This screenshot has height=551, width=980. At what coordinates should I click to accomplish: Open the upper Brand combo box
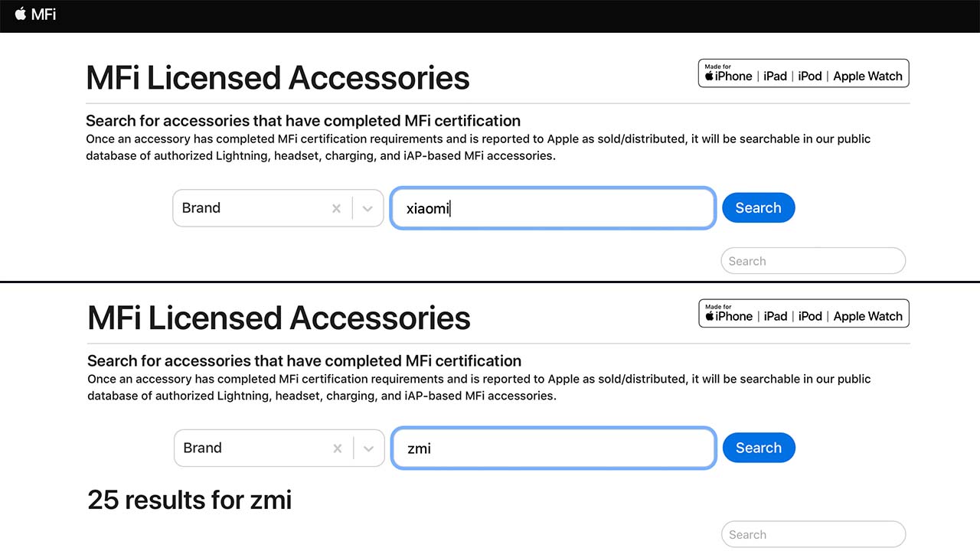click(x=278, y=208)
